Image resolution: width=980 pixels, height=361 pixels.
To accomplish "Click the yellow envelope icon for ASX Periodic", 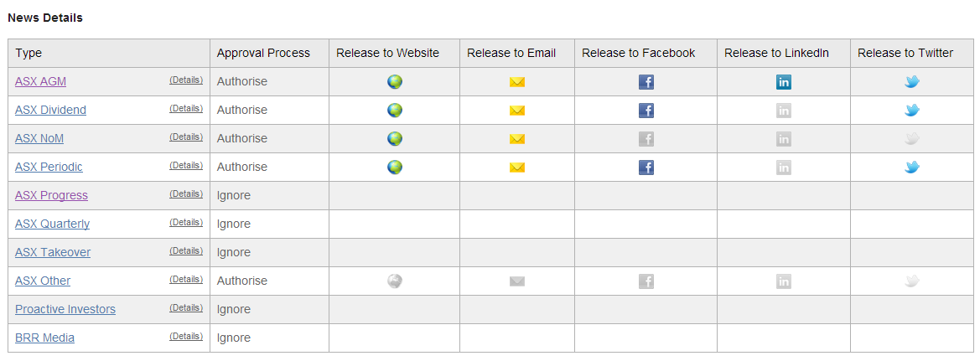I will (517, 168).
